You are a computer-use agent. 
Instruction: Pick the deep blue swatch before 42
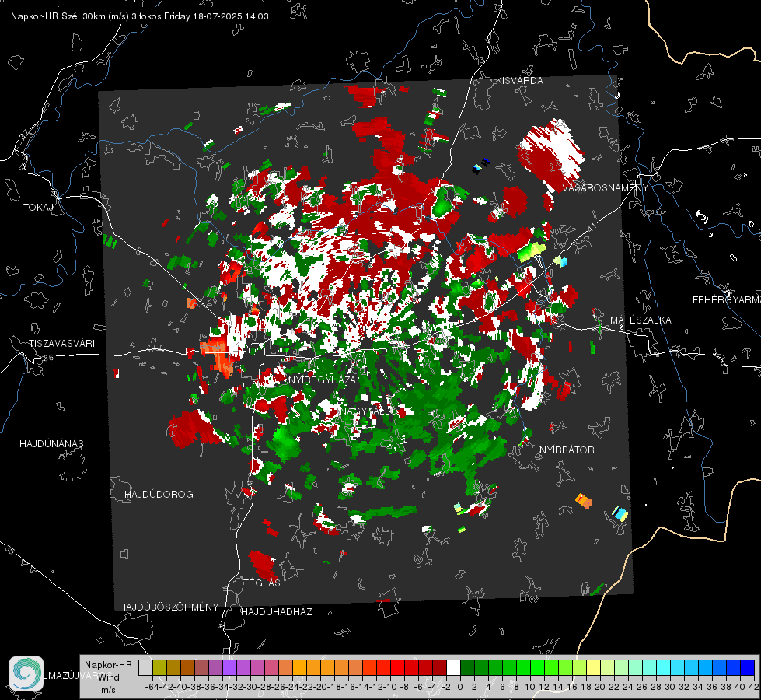[748, 668]
